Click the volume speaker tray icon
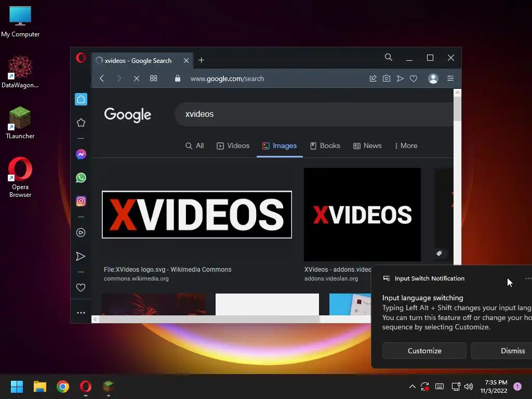This screenshot has width=532, height=399. coord(469,387)
